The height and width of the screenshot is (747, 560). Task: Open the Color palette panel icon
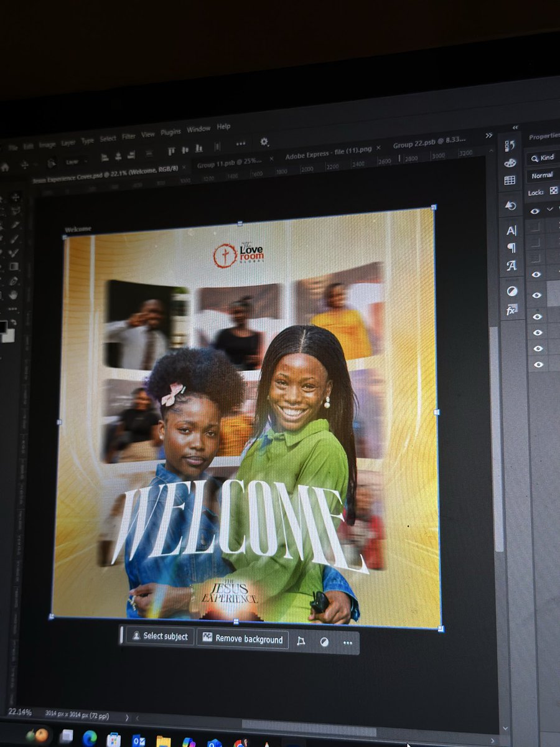pos(510,163)
